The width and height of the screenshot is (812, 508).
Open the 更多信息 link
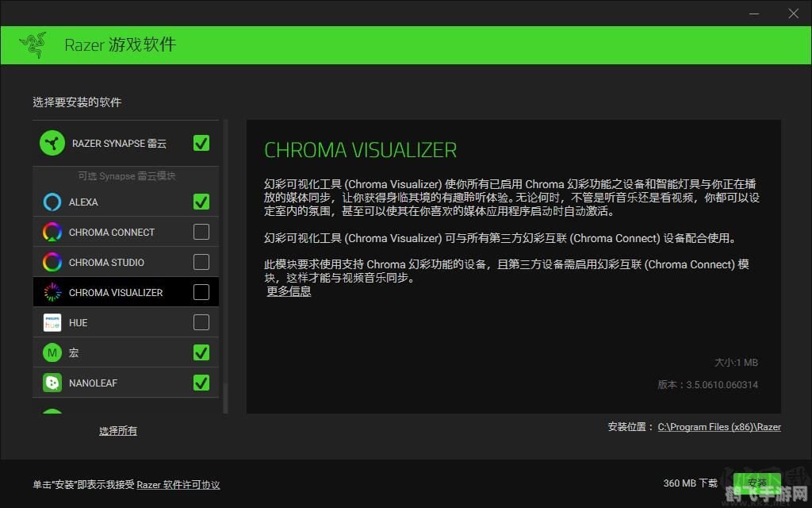[x=289, y=292]
